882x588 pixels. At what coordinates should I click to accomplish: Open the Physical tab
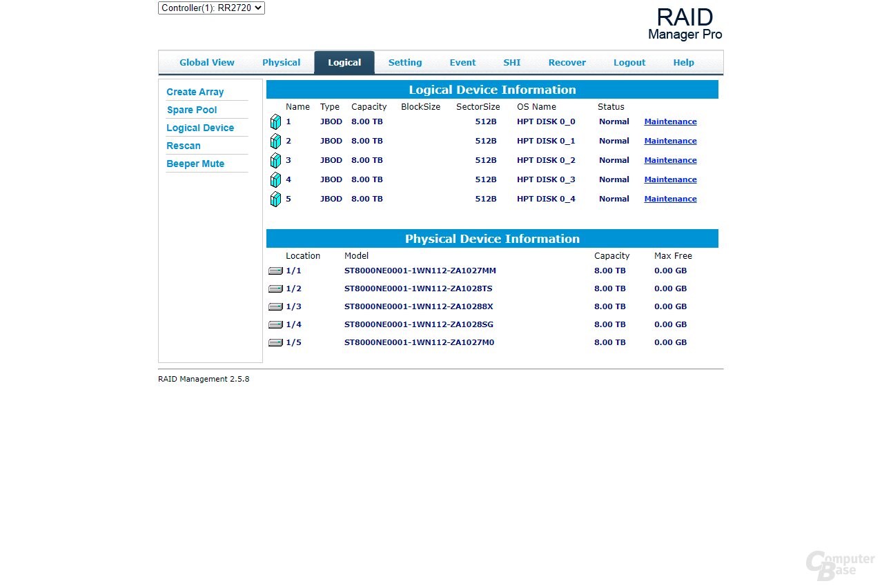(281, 63)
